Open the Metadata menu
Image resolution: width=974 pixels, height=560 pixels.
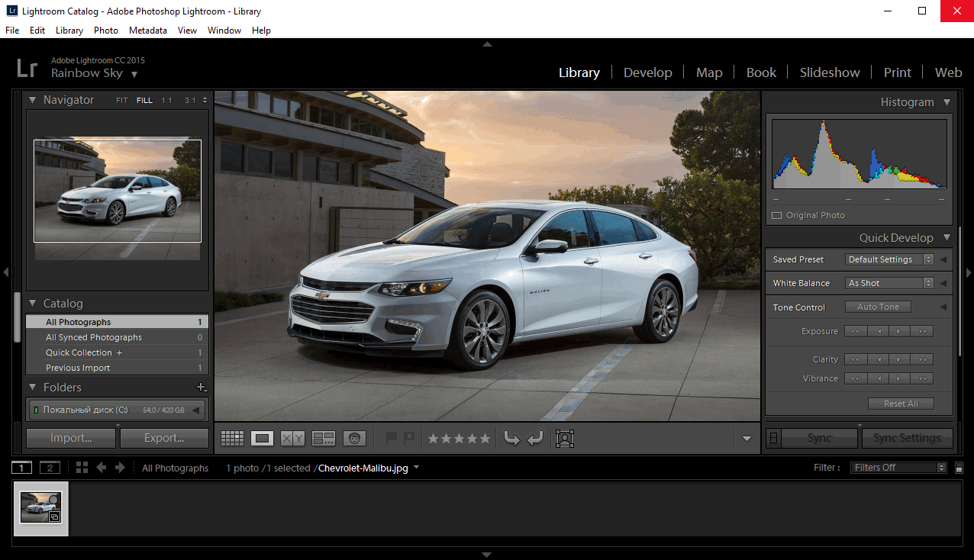click(148, 31)
